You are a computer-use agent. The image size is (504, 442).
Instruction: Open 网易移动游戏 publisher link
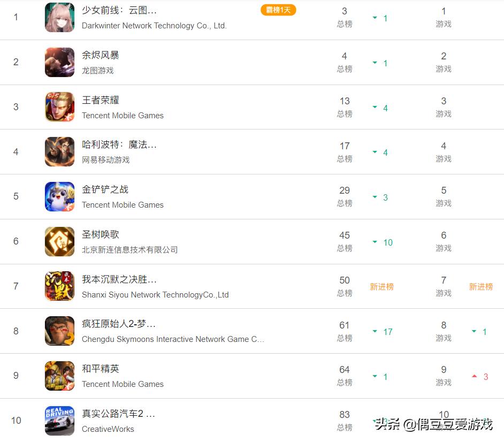click(106, 160)
